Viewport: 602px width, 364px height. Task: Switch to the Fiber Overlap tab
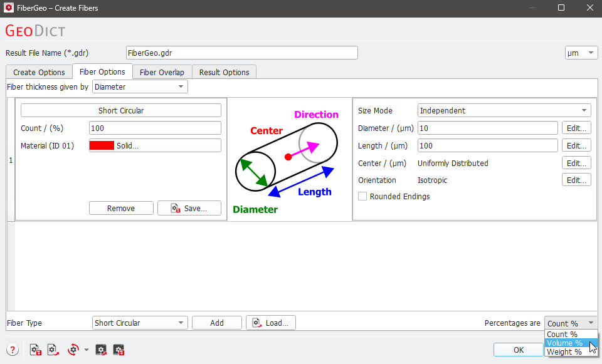tap(162, 71)
